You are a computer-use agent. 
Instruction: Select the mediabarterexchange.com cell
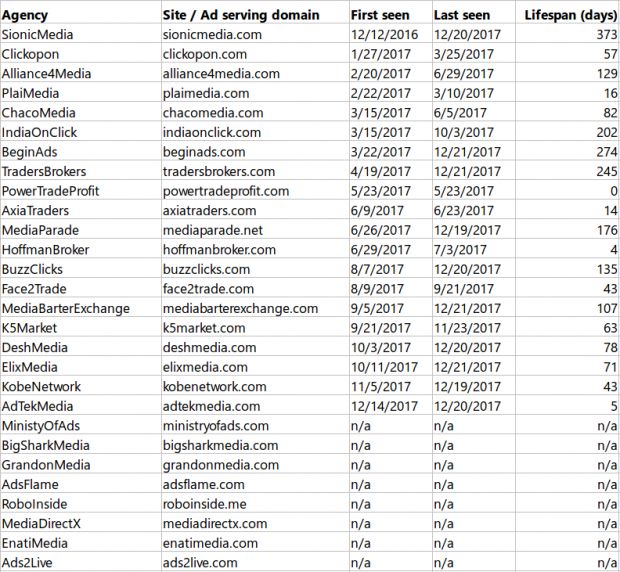[x=255, y=308]
